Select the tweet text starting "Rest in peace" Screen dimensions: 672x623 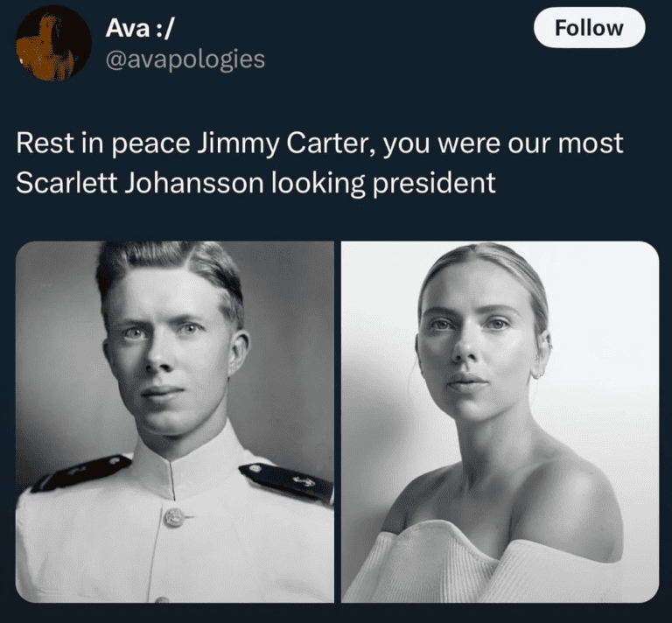pos(319,163)
